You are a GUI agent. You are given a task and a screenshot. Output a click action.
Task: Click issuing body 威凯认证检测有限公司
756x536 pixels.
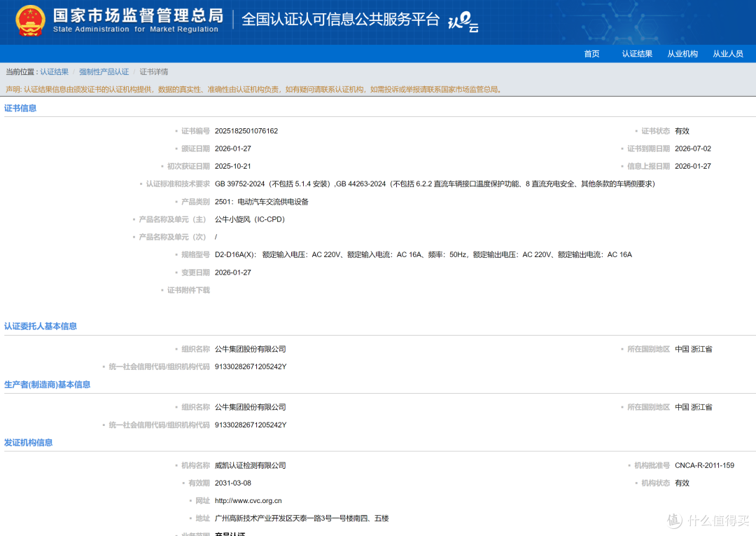[250, 465]
